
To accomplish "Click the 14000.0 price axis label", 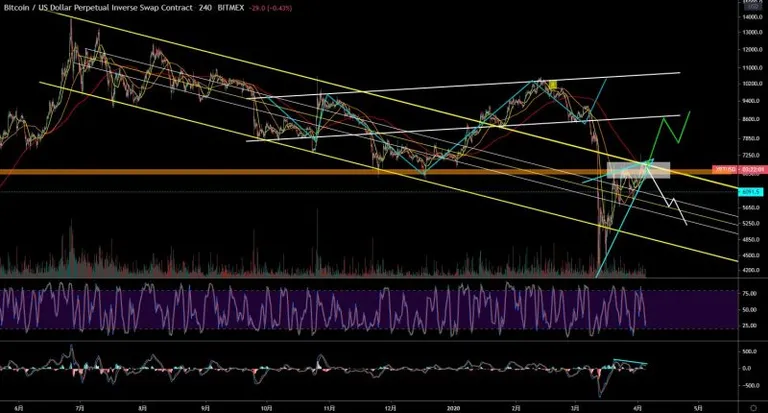I will [752, 17].
